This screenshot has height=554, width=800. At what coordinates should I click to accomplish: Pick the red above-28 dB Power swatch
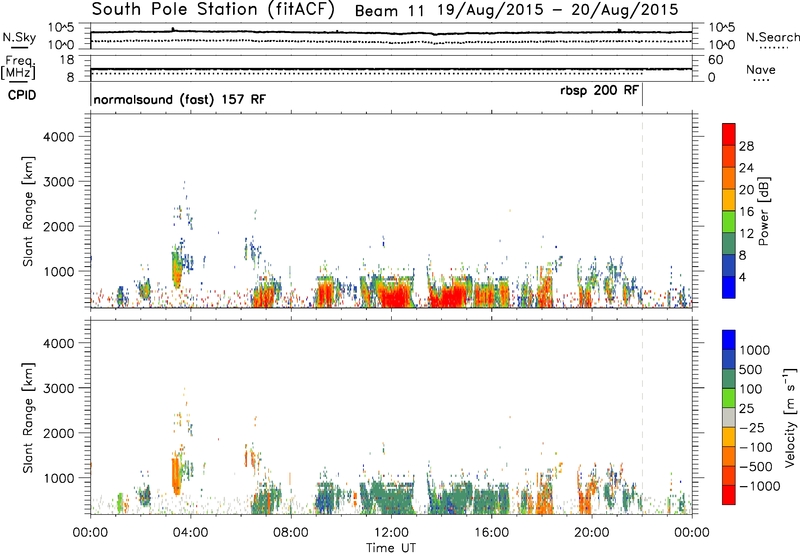click(729, 134)
